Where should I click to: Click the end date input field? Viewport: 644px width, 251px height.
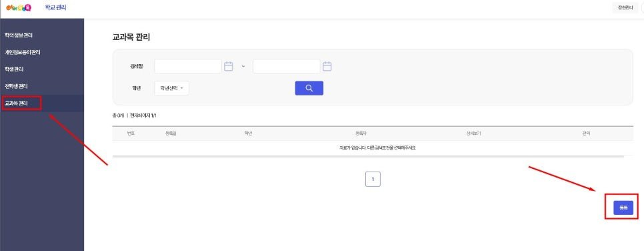(286, 66)
